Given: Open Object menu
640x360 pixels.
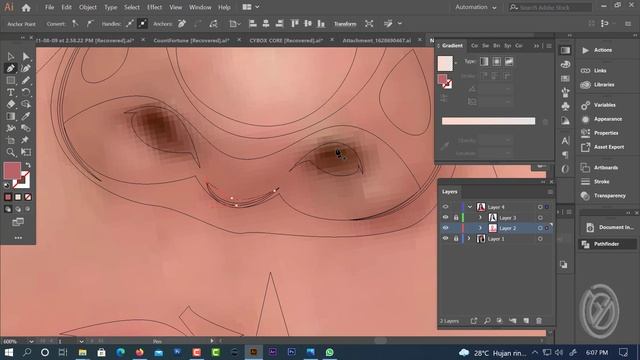Looking at the screenshot, I should click(x=87, y=7).
